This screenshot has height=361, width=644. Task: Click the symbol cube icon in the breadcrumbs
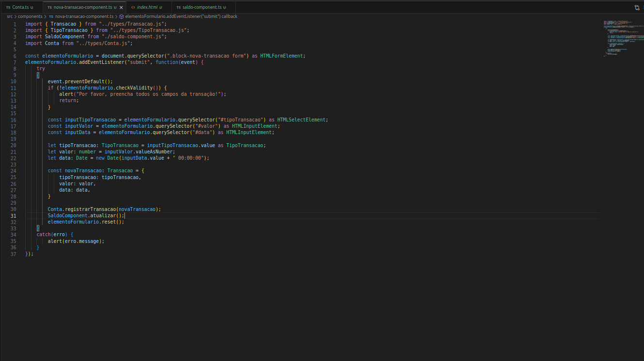(x=122, y=16)
